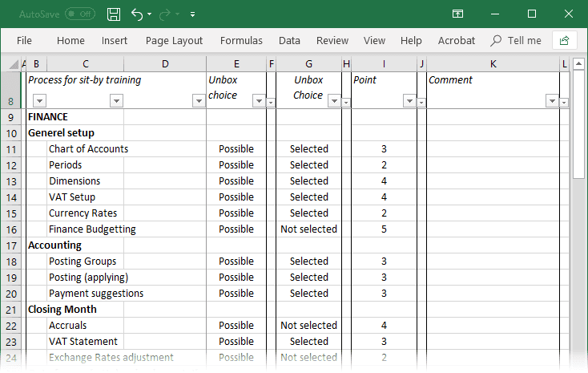The height and width of the screenshot is (373, 588).
Task: Open the small filter dropdown in column H
Action: tap(346, 102)
